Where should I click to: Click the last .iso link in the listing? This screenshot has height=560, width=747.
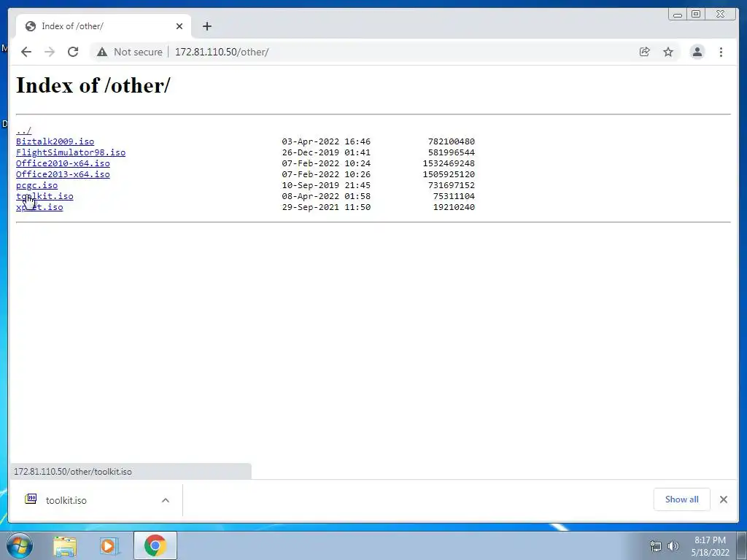point(39,207)
